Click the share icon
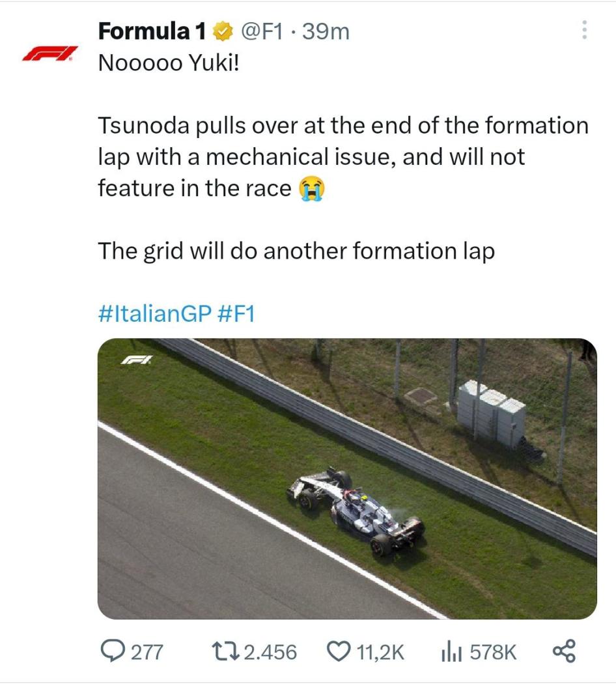The image size is (616, 684). 564,651
